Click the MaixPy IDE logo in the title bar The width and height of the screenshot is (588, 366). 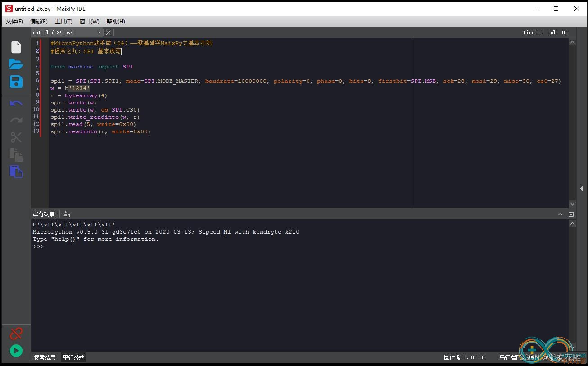pos(9,9)
